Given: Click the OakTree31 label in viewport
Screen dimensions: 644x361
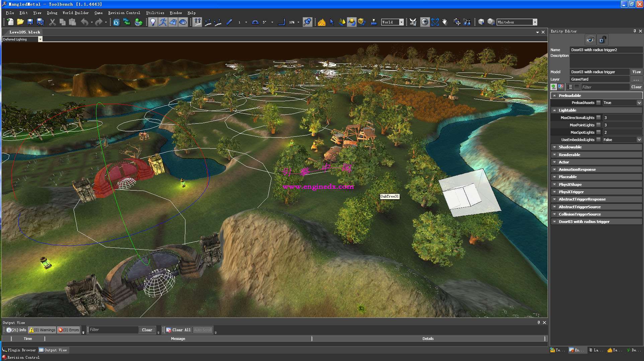Looking at the screenshot, I should [390, 196].
